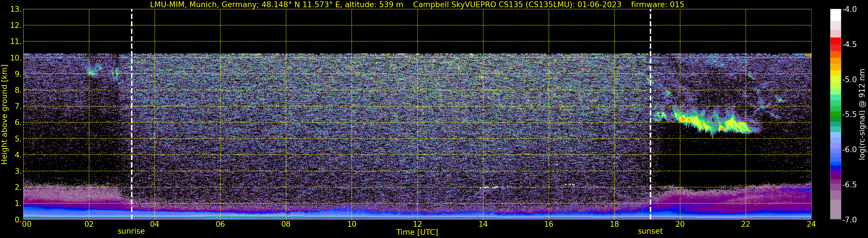This screenshot has width=868, height=238.
Task: Click the colorbar title 'log(rc-signal) @ 912 nm'
Action: (862, 114)
